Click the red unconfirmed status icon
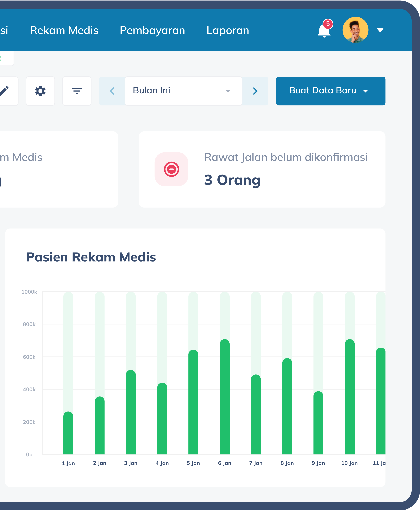The image size is (420, 510). [171, 169]
